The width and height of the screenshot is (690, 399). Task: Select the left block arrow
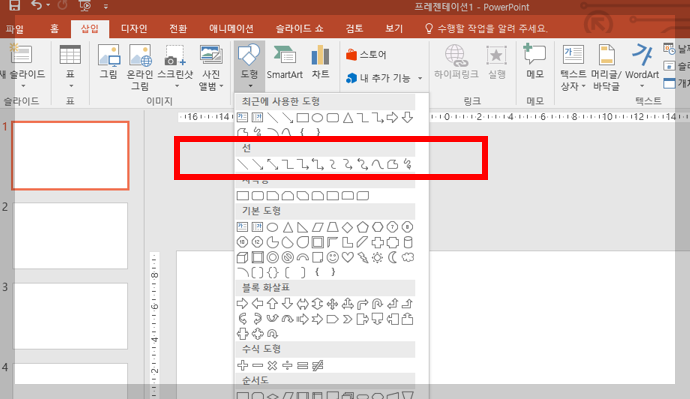257,304
